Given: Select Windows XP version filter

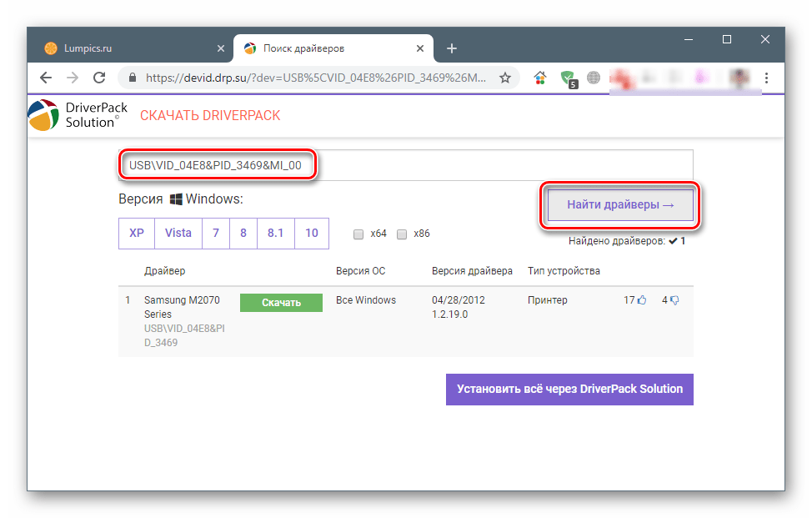Looking at the screenshot, I should [137, 234].
